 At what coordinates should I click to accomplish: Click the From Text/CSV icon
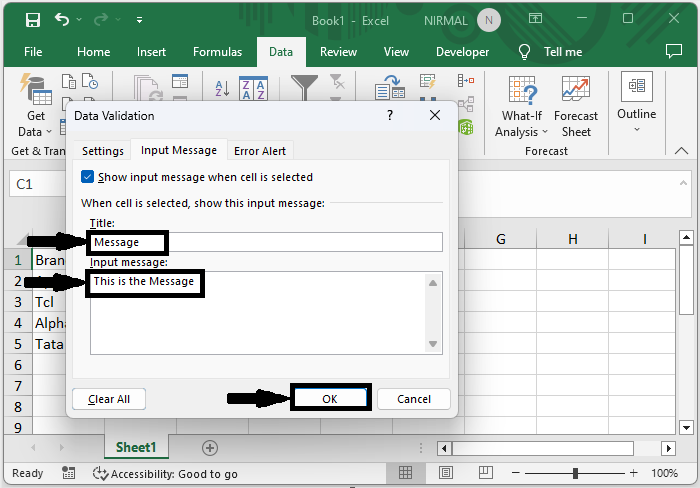pos(68,81)
